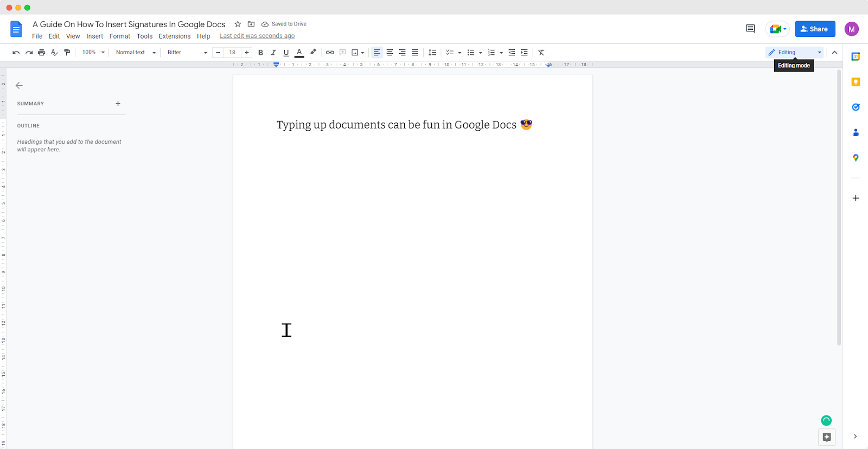Set justified text alignment

point(415,53)
